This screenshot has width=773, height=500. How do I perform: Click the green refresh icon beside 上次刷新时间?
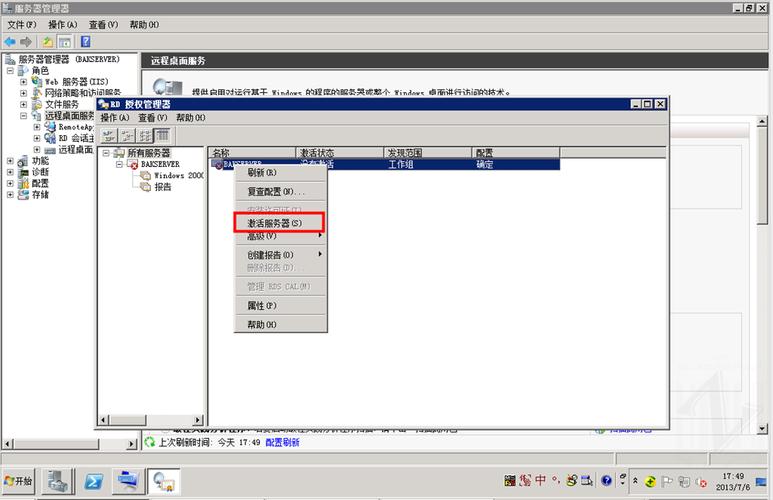(x=149, y=442)
